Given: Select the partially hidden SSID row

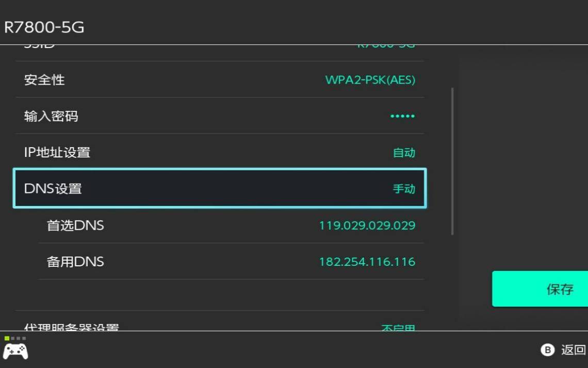Looking at the screenshot, I should (219, 49).
